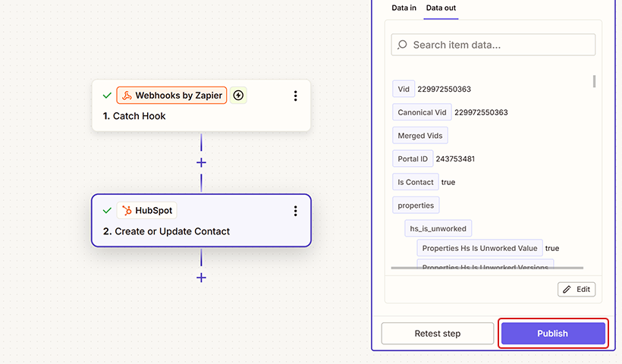Open the HubSpot step three-dot menu
The height and width of the screenshot is (364, 622).
click(295, 211)
